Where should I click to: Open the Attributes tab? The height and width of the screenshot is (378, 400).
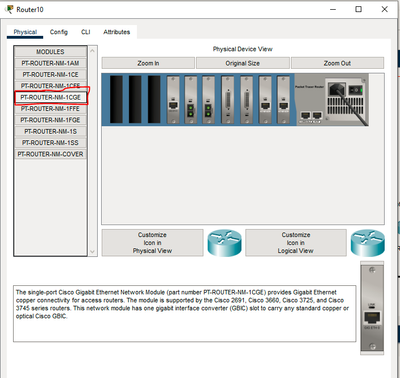tap(116, 32)
